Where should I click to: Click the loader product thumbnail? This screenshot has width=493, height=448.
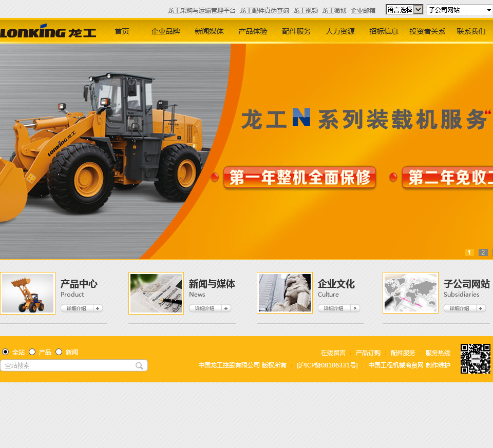tap(28, 293)
